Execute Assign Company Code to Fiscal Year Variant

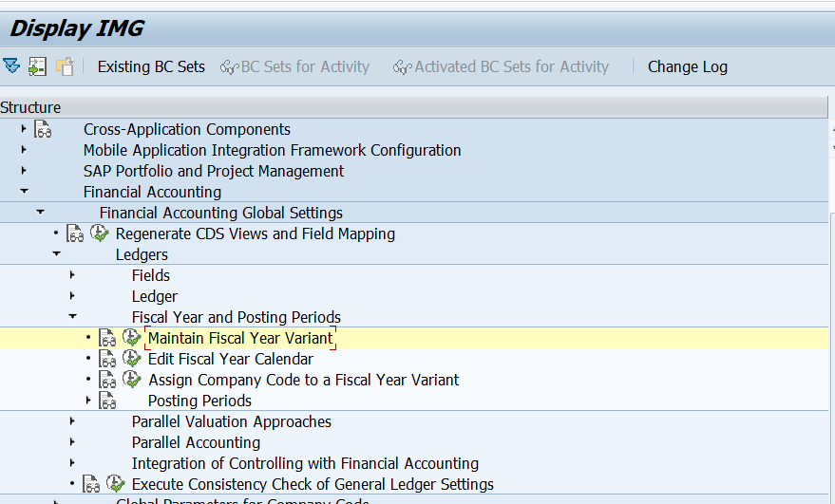(131, 379)
